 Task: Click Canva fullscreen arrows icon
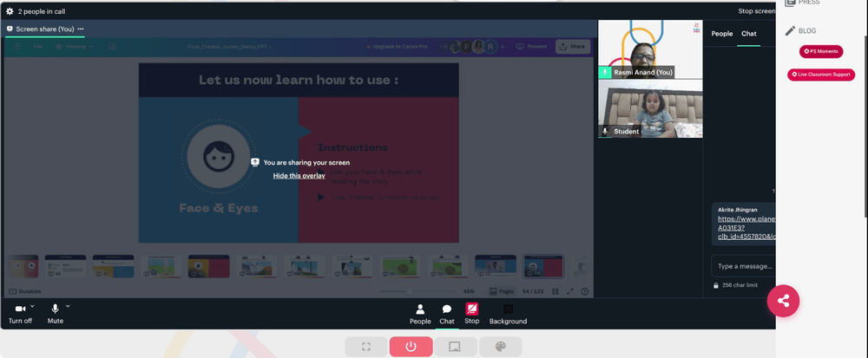pyautogui.click(x=570, y=292)
